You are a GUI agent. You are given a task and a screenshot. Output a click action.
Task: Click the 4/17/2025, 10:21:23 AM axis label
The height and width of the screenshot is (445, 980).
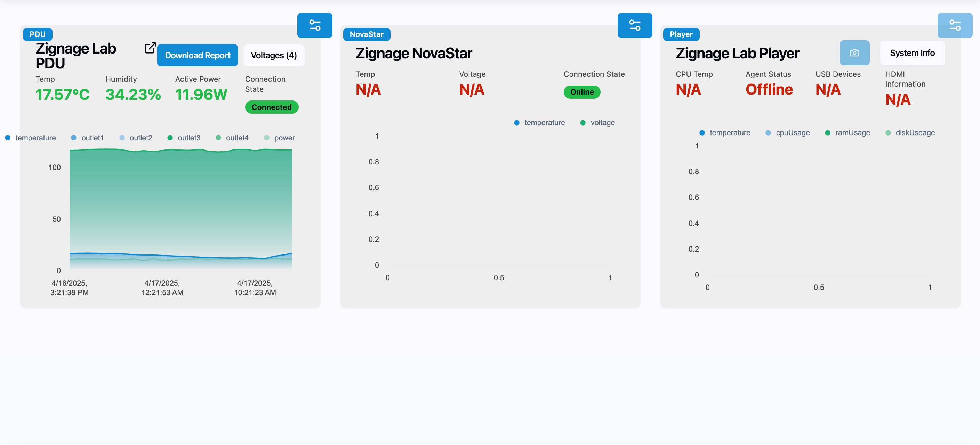(x=255, y=288)
